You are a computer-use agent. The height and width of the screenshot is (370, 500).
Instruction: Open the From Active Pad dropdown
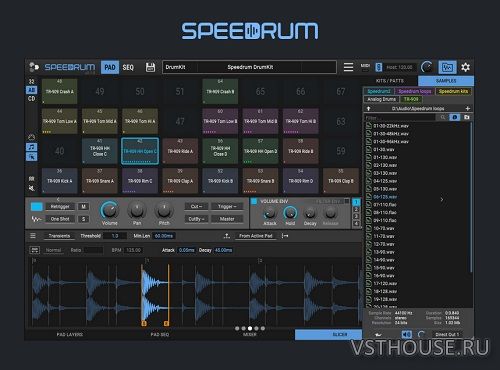click(256, 236)
